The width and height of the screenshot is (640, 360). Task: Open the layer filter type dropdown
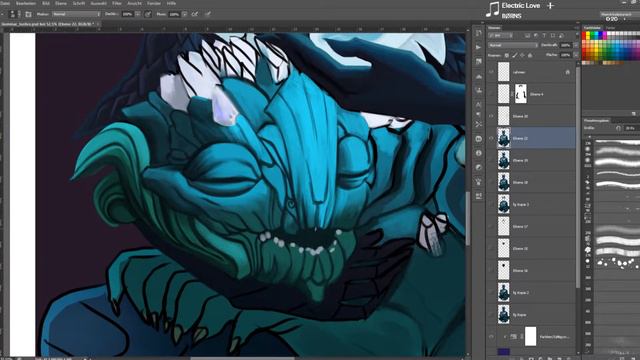click(500, 36)
